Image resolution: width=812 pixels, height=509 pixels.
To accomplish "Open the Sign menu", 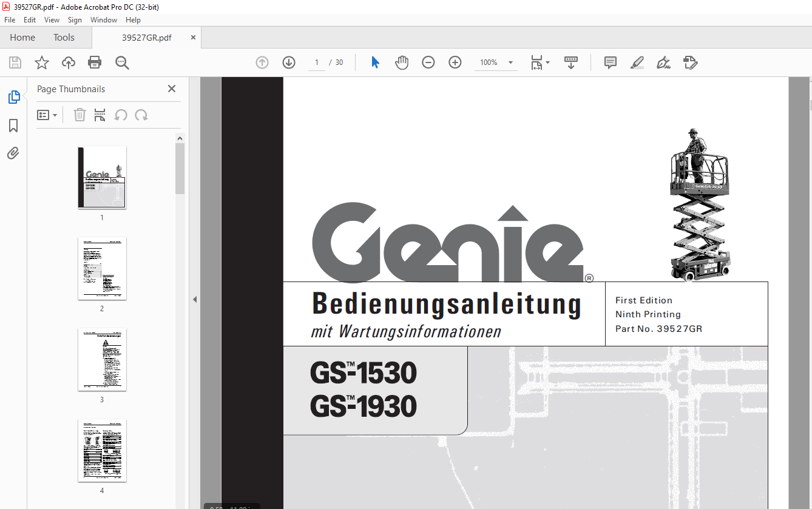I will 75,20.
